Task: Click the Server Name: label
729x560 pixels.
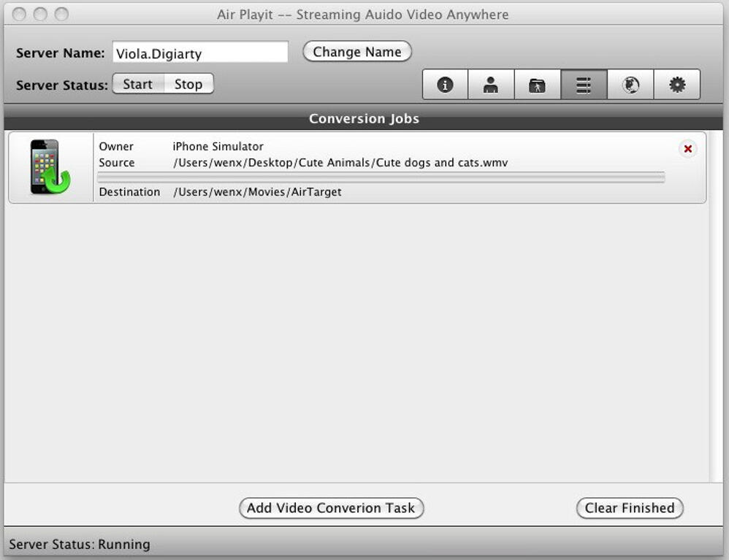Action: [61, 53]
